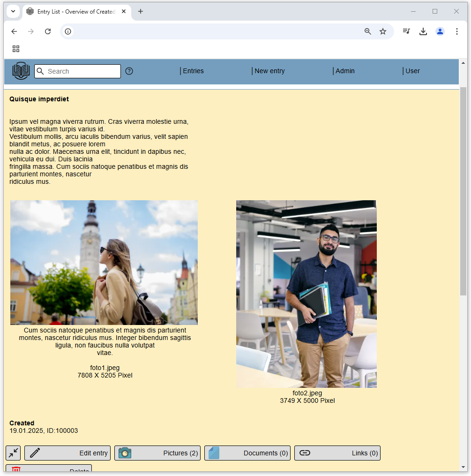Image resolution: width=471 pixels, height=476 pixels.
Task: Open Pictures (2) button
Action: [x=157, y=453]
